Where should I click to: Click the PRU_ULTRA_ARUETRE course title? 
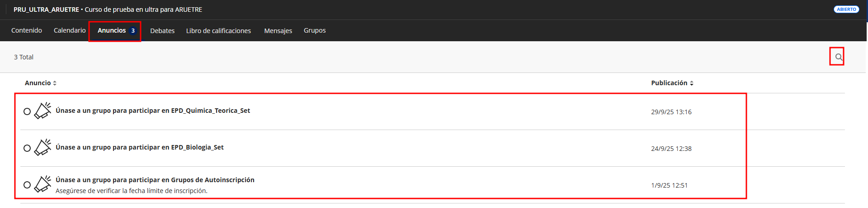[x=46, y=10]
